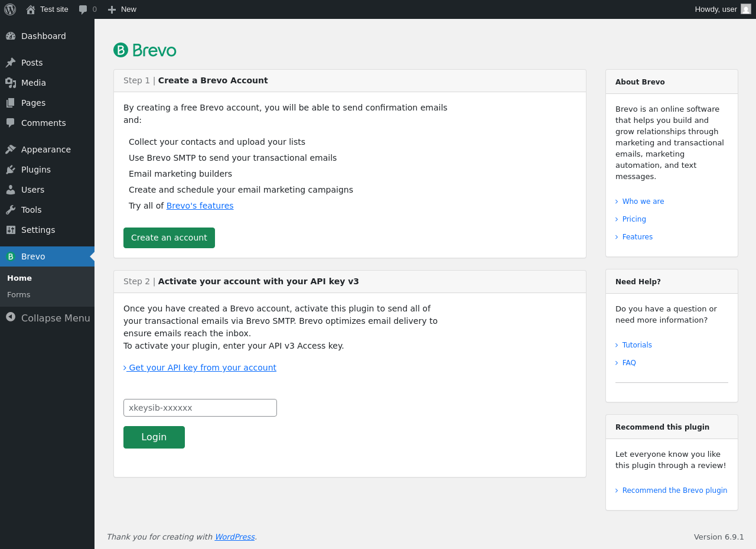756x549 pixels.
Task: Focus the API key input field
Action: pyautogui.click(x=200, y=408)
